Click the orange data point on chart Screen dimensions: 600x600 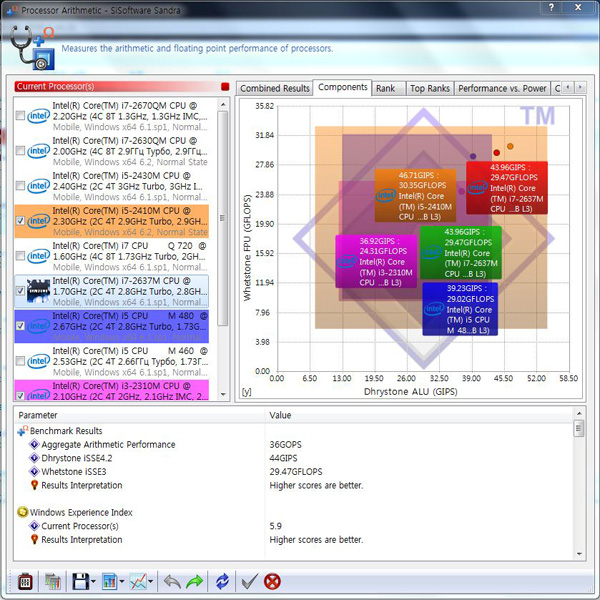tap(510, 146)
